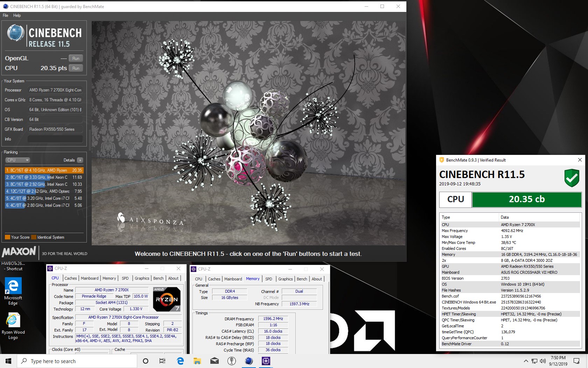Select ranking row 8C/16T @ 3.33 GHz Intel Xeon

point(44,177)
